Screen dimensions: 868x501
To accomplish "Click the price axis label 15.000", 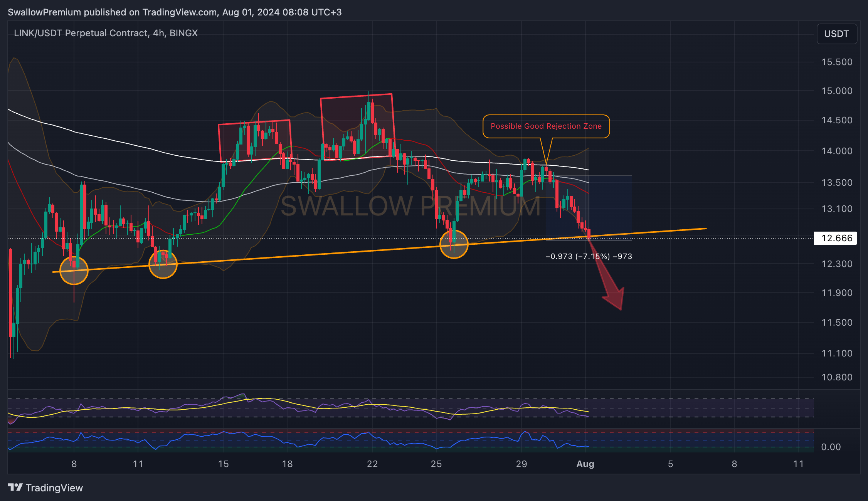I will tap(837, 91).
